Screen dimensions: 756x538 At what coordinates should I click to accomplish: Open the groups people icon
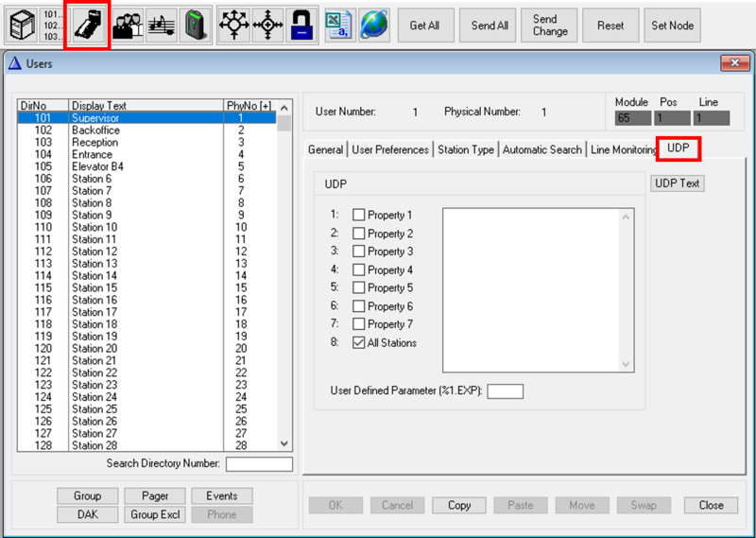pyautogui.click(x=128, y=25)
